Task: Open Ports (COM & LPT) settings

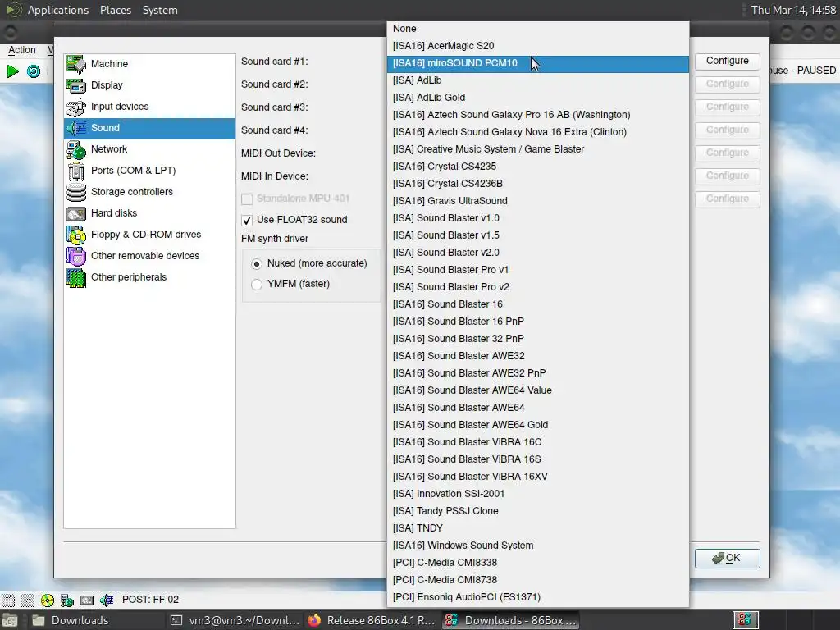Action: click(x=149, y=171)
